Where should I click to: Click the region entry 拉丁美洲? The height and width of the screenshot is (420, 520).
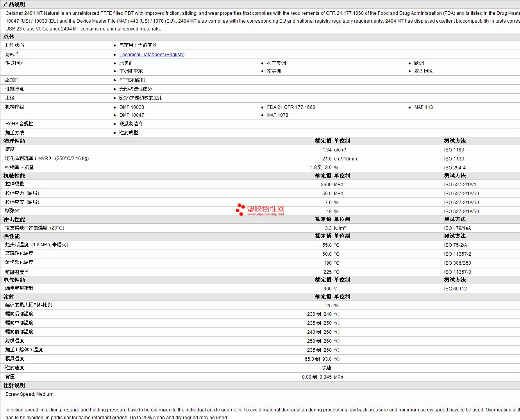click(277, 63)
